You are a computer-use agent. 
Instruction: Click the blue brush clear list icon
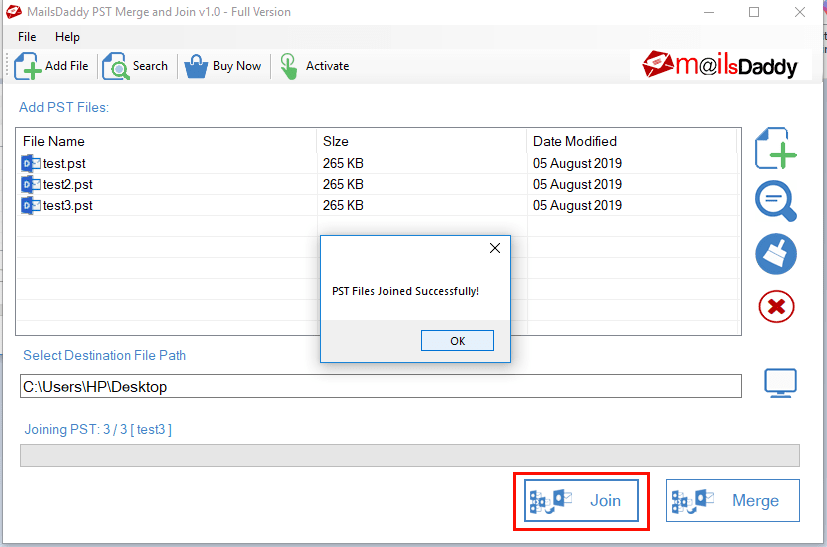(x=776, y=254)
